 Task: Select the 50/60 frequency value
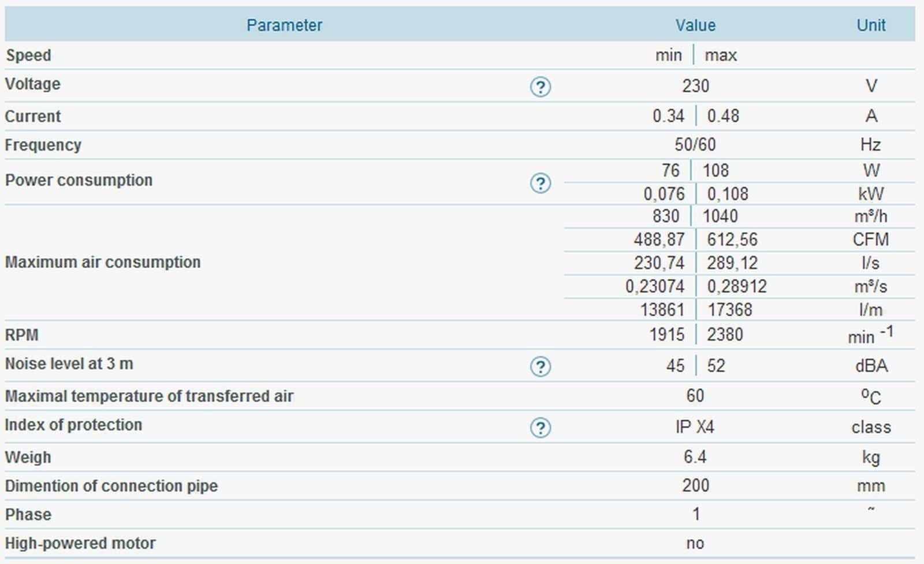(x=695, y=144)
